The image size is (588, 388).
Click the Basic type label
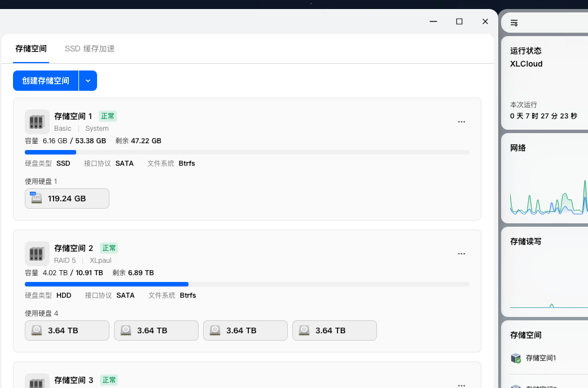tap(63, 128)
